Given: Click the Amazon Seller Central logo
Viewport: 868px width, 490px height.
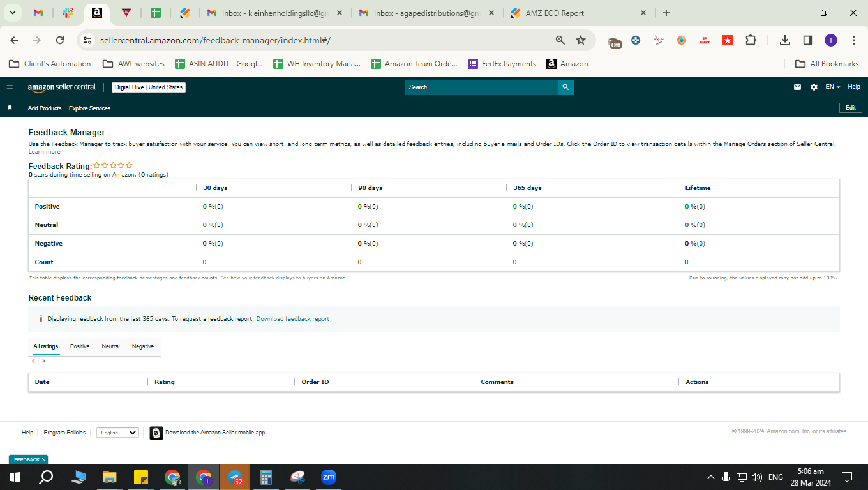Looking at the screenshot, I should point(62,87).
